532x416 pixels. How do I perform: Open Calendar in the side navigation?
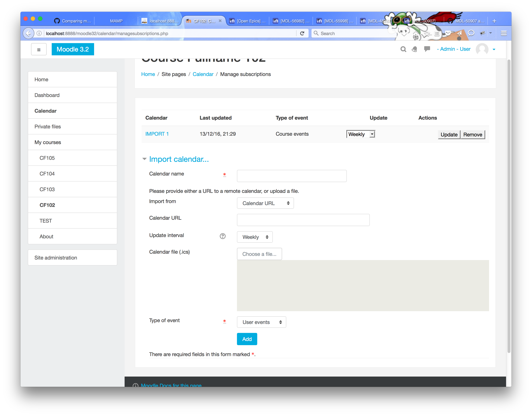(x=72, y=111)
